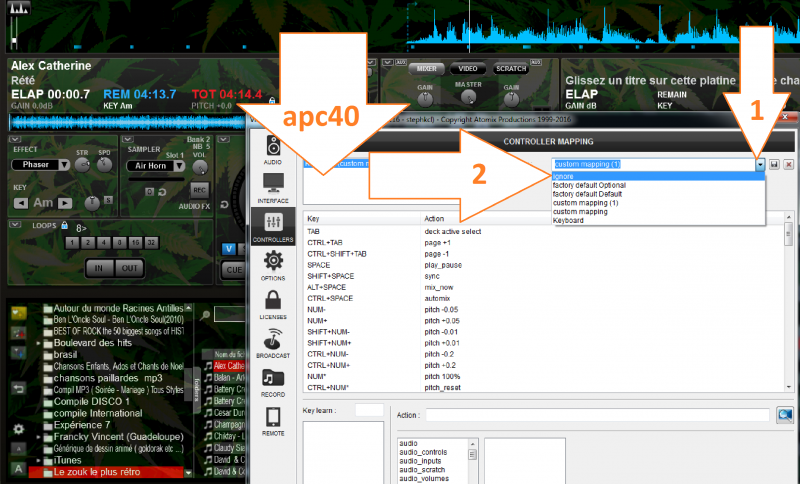Expand the iTunes folder

(x=38, y=461)
